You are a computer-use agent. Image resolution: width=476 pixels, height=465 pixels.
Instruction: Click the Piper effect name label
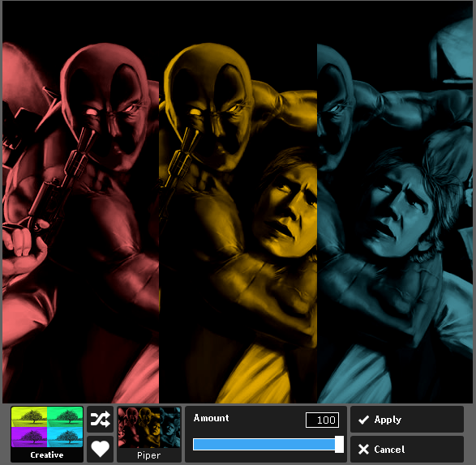click(x=148, y=455)
